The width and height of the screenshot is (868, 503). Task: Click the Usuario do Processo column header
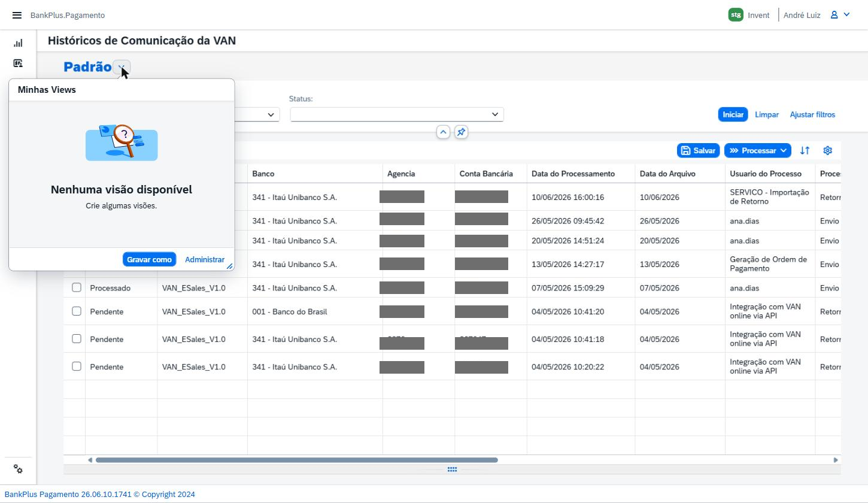(770, 174)
